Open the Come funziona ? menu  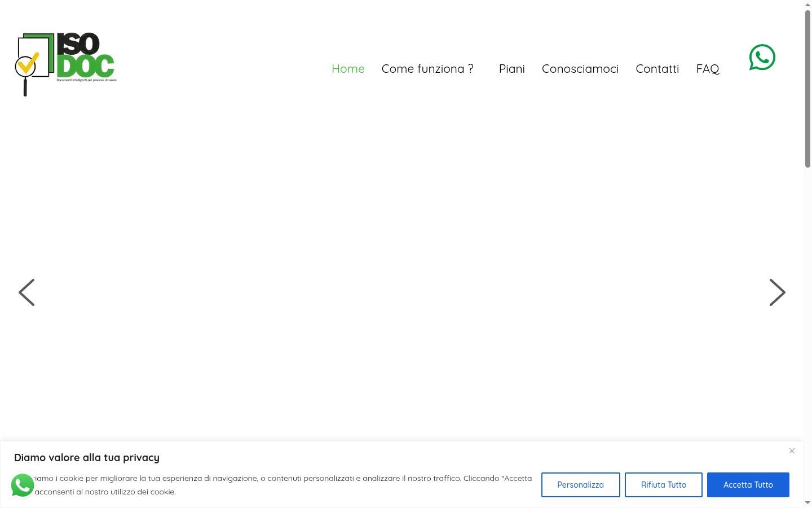click(427, 69)
